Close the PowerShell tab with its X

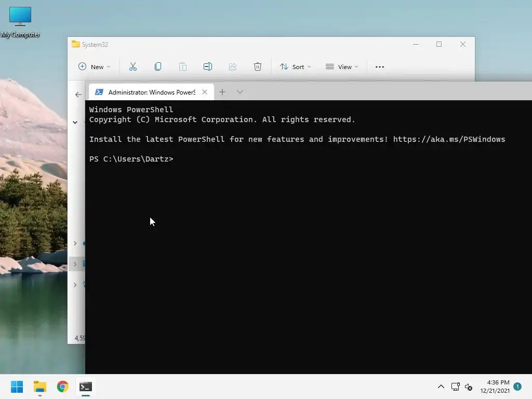pos(205,92)
